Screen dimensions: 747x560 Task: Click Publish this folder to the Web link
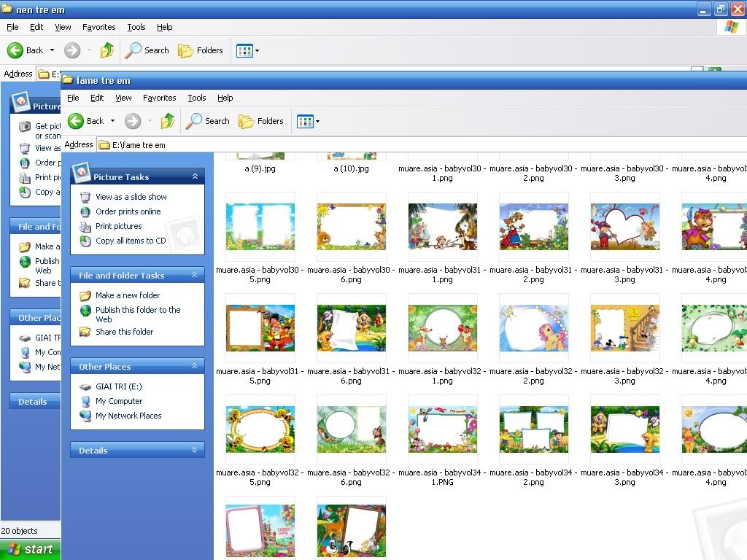pyautogui.click(x=138, y=315)
